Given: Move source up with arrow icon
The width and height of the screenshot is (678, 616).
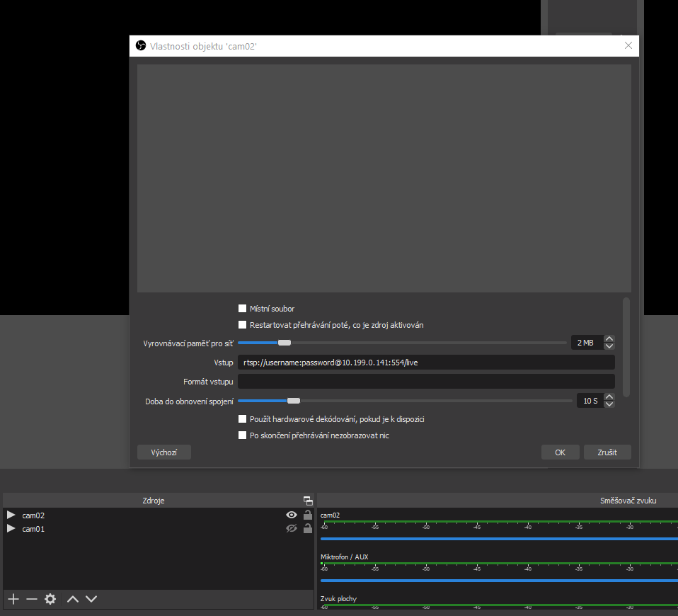Looking at the screenshot, I should [72, 599].
